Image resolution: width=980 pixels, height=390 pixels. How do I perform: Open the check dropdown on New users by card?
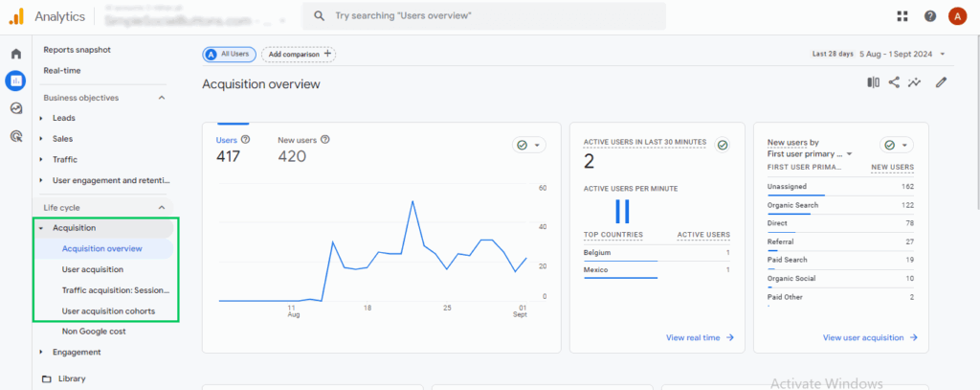(x=896, y=146)
